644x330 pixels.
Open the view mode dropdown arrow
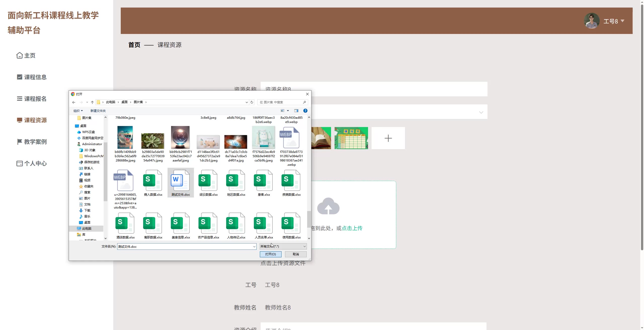click(288, 111)
